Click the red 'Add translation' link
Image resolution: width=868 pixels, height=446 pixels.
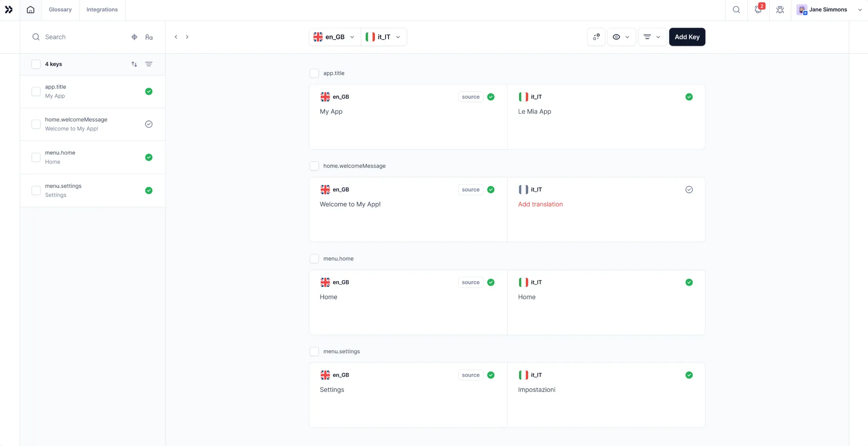[x=540, y=204]
